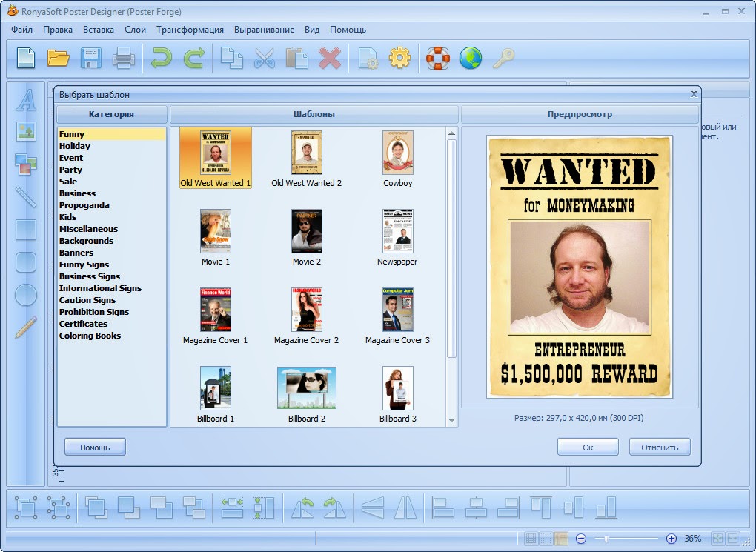Select the Pencil freehand tool

pos(25,327)
